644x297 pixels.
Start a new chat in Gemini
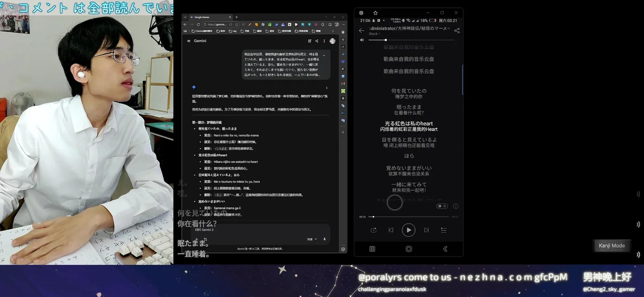point(310,41)
